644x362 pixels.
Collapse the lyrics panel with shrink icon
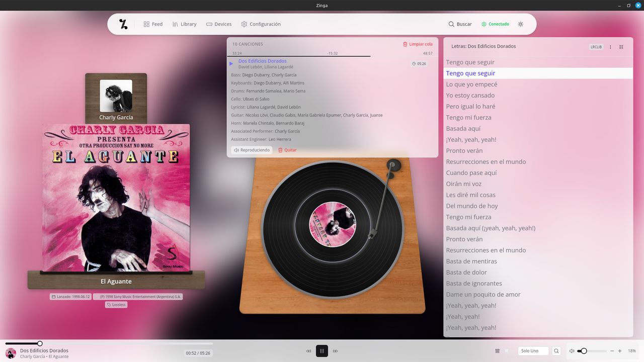pyautogui.click(x=621, y=47)
